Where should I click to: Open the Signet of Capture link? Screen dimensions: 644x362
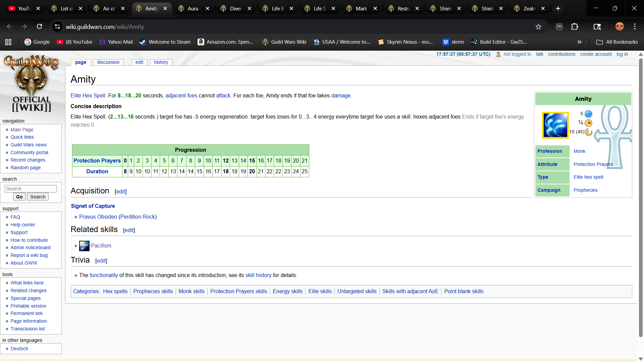pyautogui.click(x=93, y=206)
